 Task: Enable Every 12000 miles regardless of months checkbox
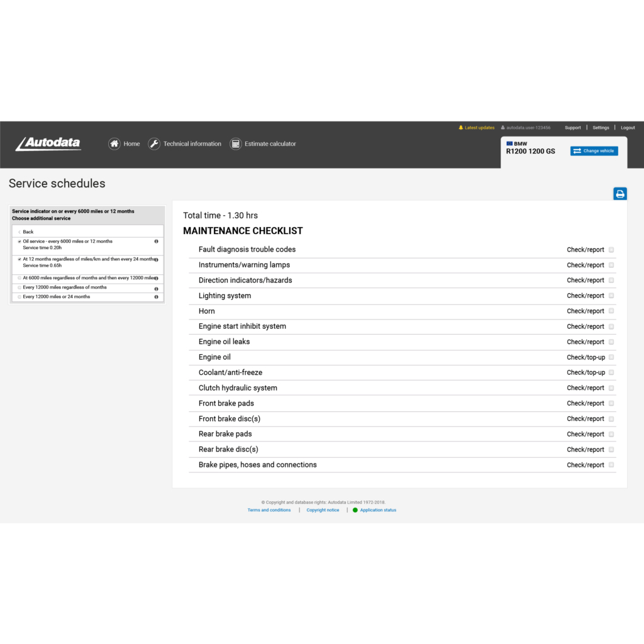tap(19, 287)
